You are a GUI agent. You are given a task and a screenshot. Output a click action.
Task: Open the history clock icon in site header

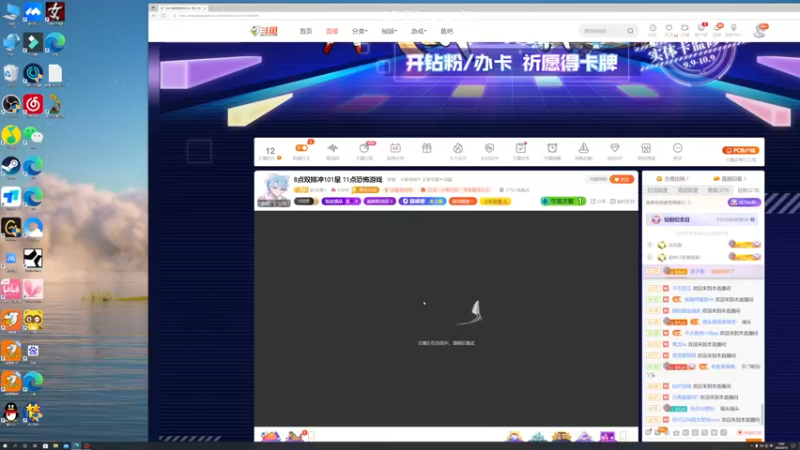(x=653, y=29)
